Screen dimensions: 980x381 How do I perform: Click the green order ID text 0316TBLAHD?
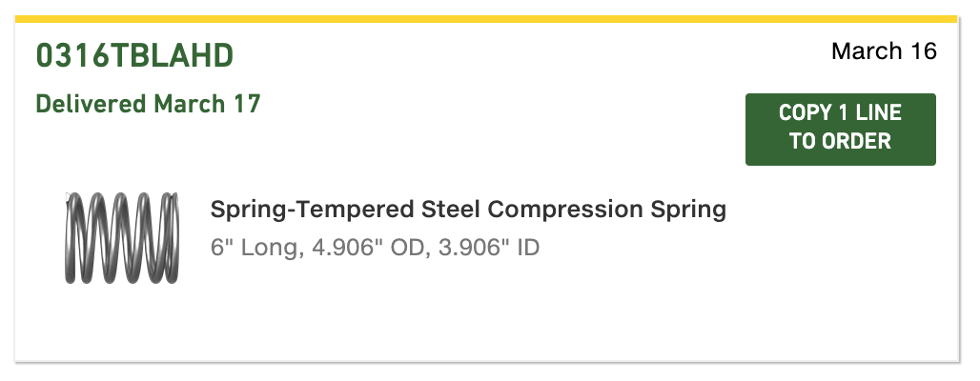(134, 55)
